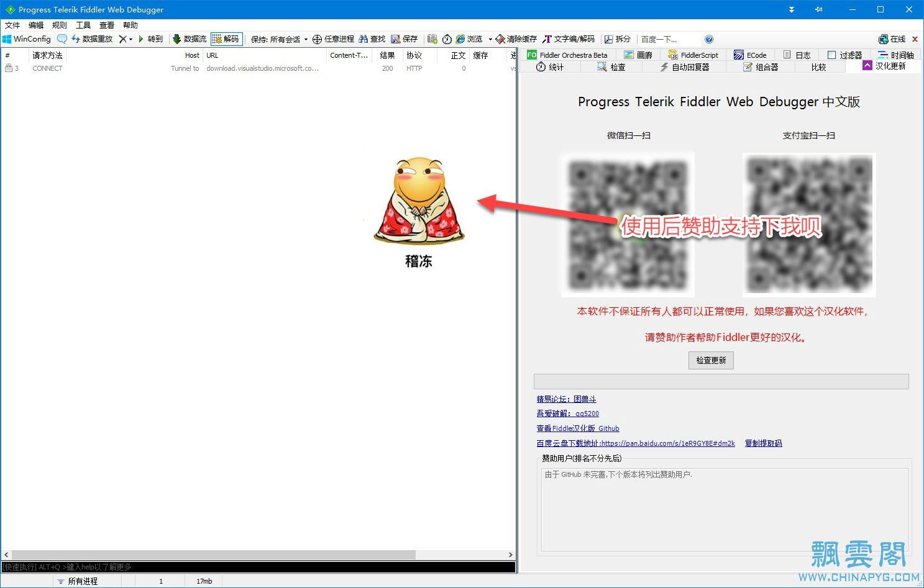Switch to the 时间轴 timeline tab
The height and width of the screenshot is (588, 924).
point(896,55)
